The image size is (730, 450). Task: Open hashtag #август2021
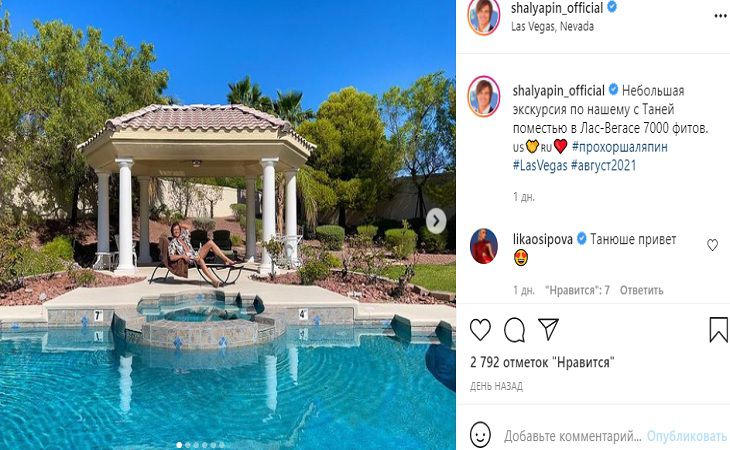coord(603,166)
